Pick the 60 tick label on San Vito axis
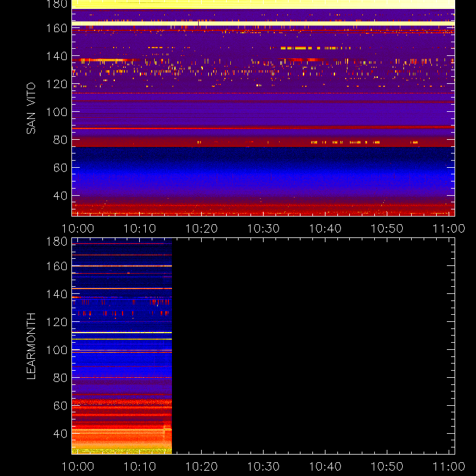This screenshot has height=476, width=476. (60, 168)
